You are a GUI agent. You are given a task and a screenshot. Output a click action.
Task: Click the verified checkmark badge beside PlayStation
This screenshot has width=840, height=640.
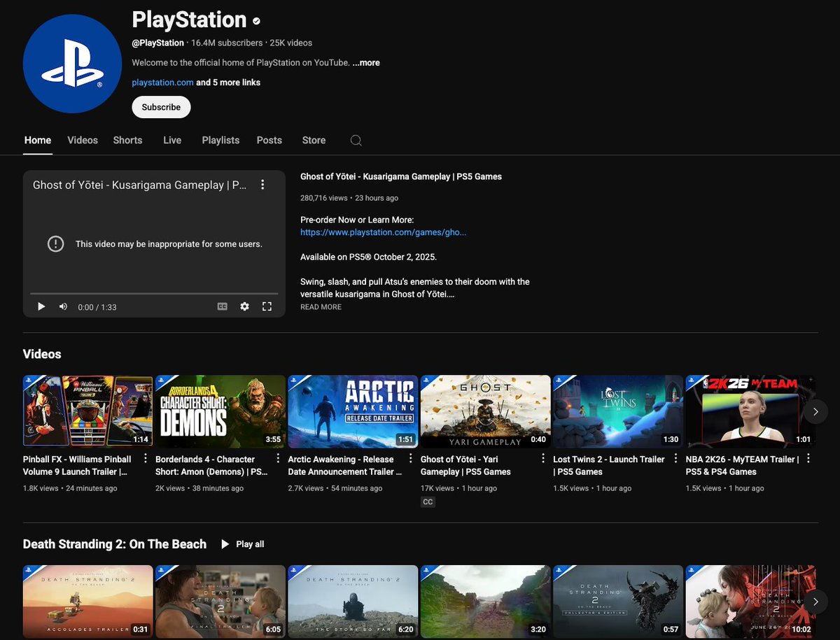coord(257,21)
